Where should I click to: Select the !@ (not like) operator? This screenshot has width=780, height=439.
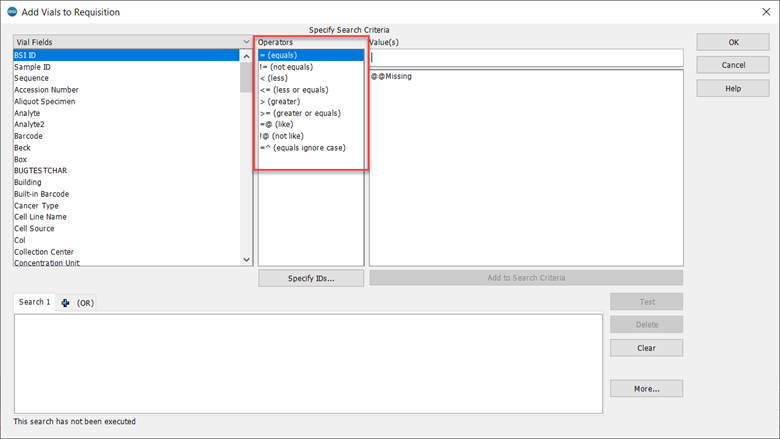311,136
